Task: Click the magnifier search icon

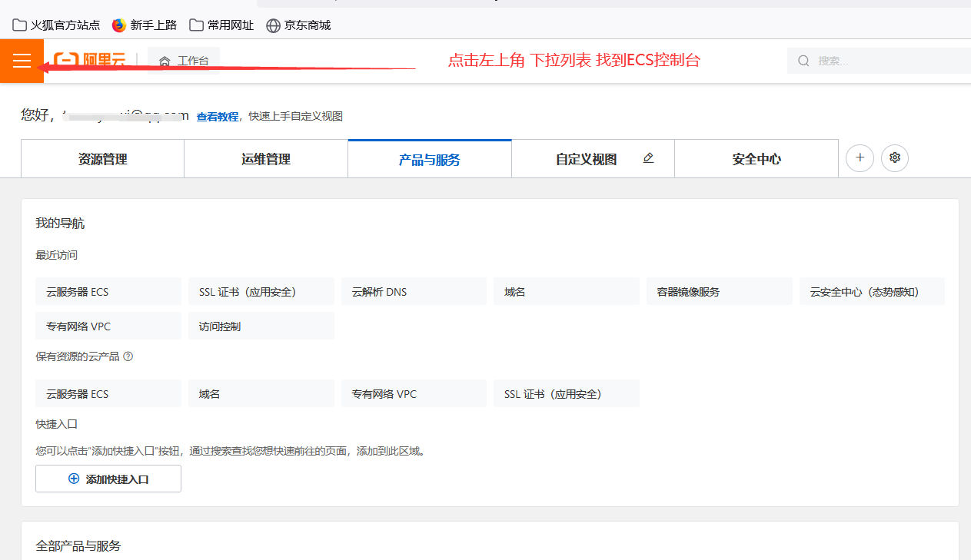Action: point(804,61)
